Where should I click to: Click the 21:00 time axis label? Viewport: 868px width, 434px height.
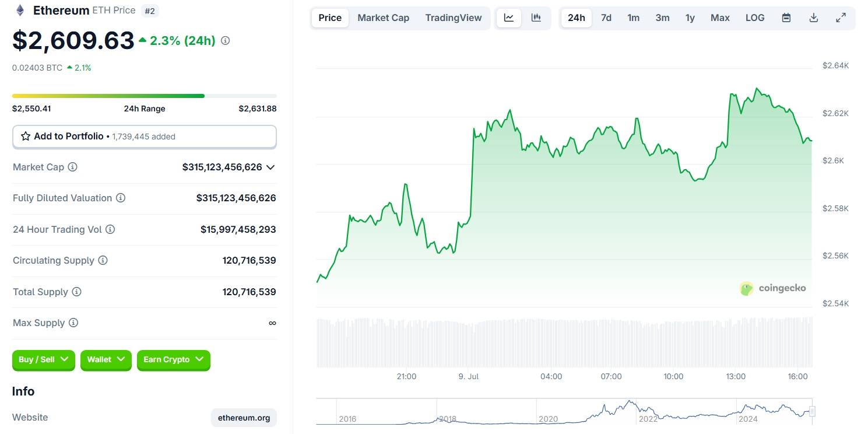[406, 376]
